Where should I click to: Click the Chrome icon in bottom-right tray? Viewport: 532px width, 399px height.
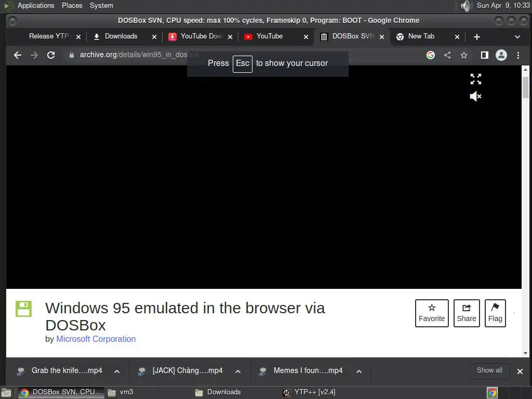pyautogui.click(x=492, y=393)
